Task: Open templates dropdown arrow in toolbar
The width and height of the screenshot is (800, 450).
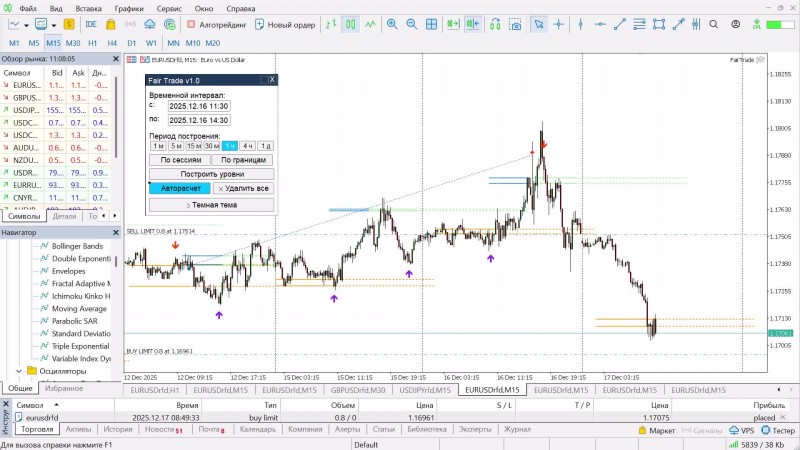Action: [54, 25]
